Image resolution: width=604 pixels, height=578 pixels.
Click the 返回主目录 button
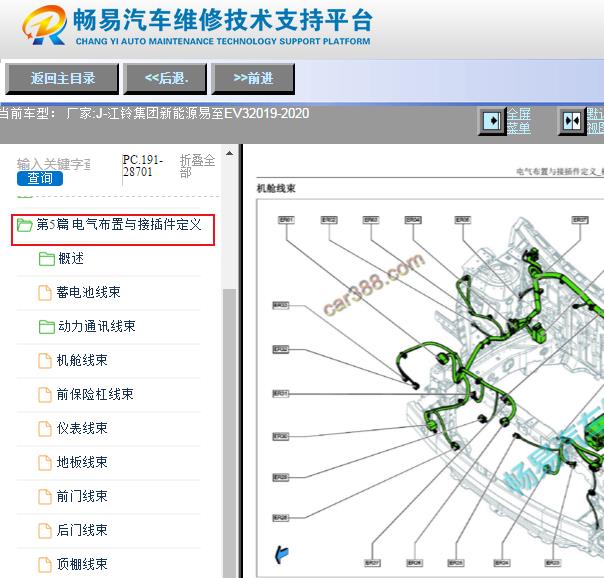62,79
